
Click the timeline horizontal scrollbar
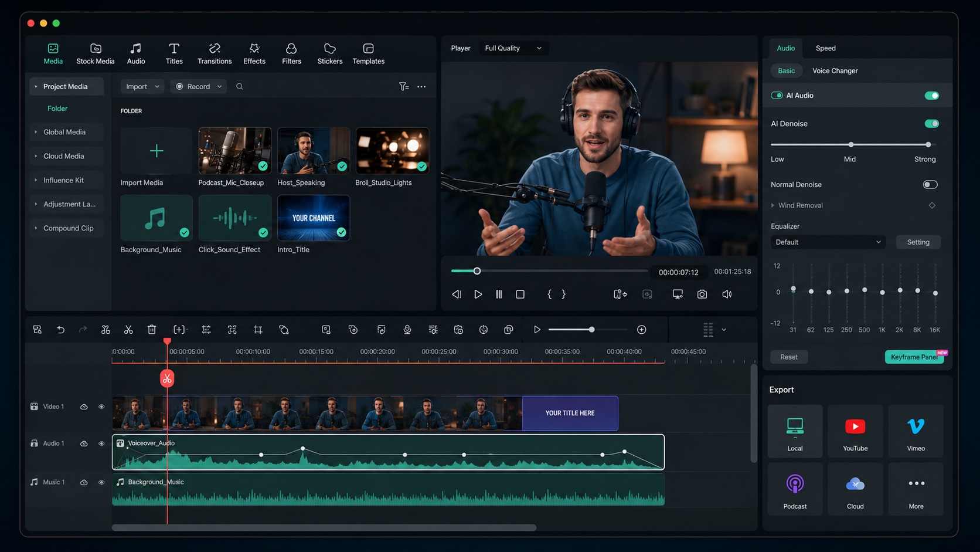coord(324,528)
